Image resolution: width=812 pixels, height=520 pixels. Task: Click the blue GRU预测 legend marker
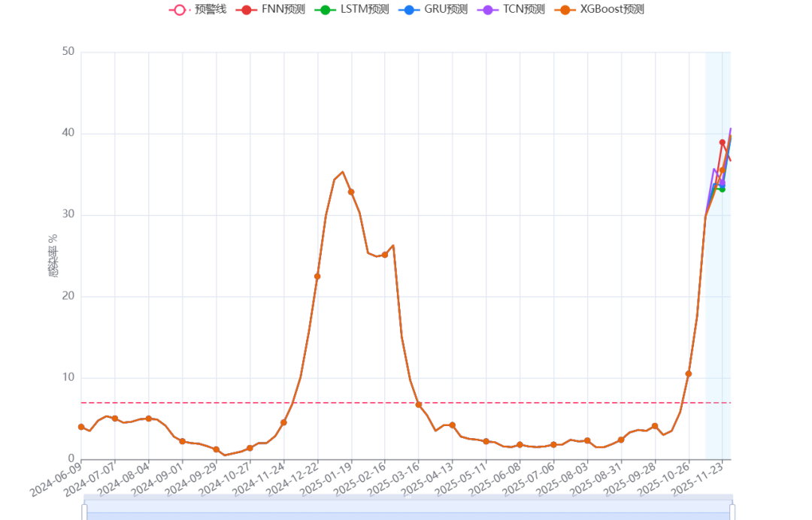pos(408,10)
